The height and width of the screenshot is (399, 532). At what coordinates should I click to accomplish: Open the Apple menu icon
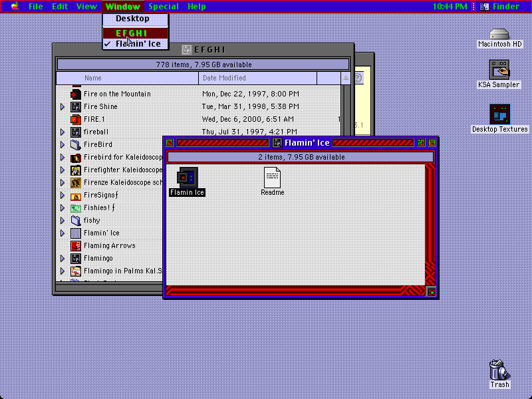click(x=15, y=6)
